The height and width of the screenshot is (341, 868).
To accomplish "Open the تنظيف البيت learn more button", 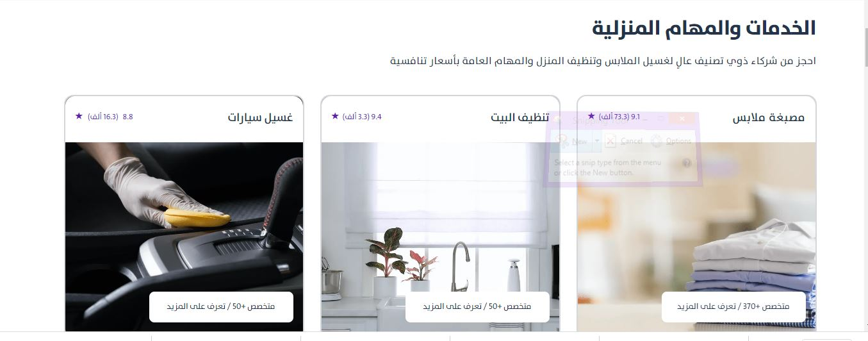I will (477, 307).
